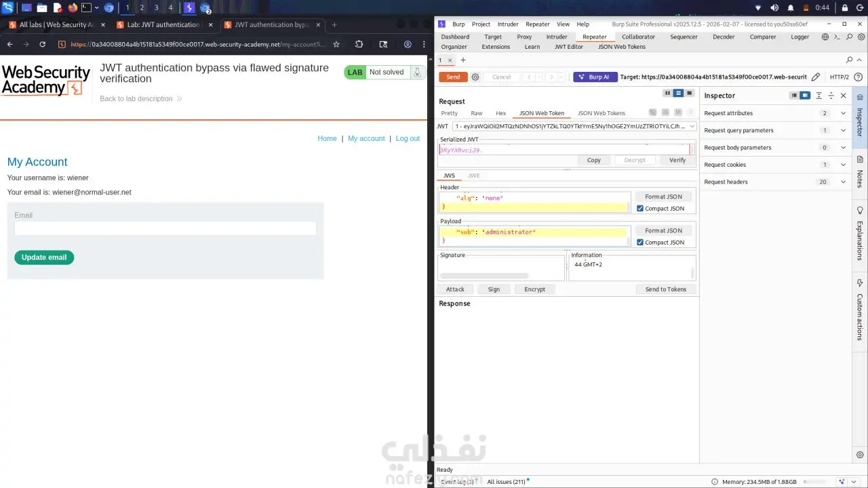
Task: Edit the target with the pencil icon
Action: [x=816, y=77]
